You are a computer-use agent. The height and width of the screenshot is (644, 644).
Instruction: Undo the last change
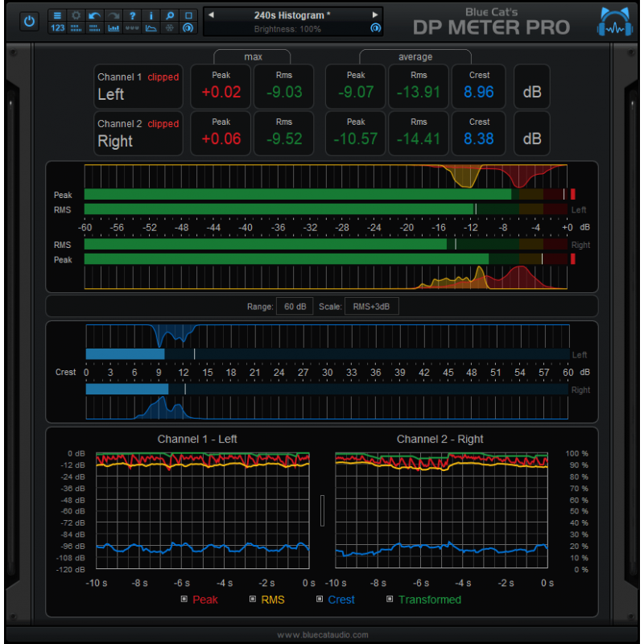click(94, 14)
